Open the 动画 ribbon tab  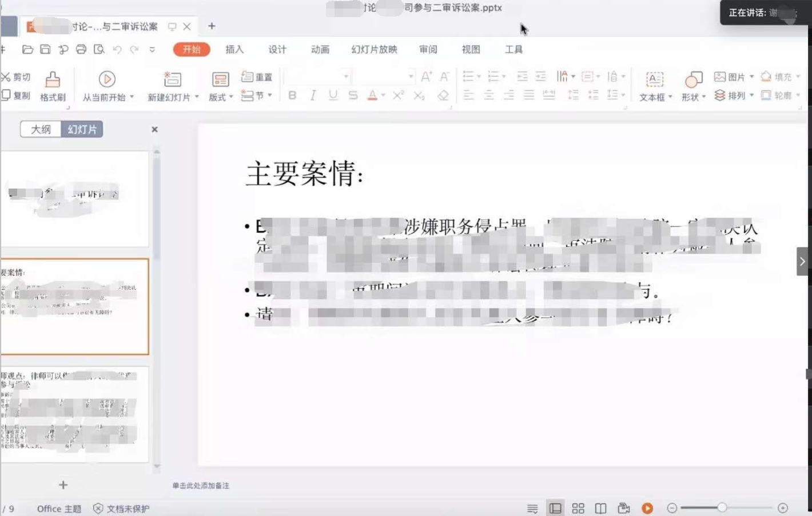[x=320, y=50]
